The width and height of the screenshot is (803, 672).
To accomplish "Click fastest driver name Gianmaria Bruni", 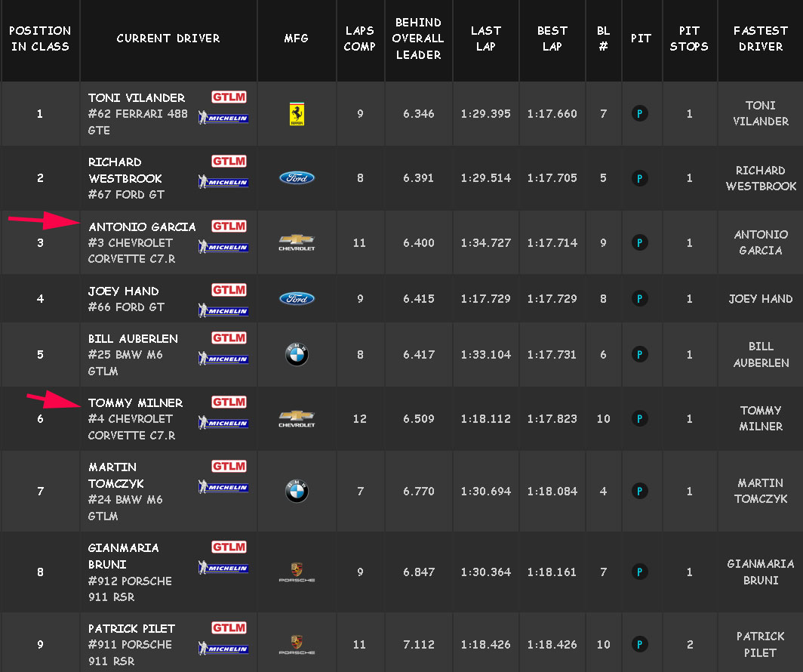I will [760, 572].
